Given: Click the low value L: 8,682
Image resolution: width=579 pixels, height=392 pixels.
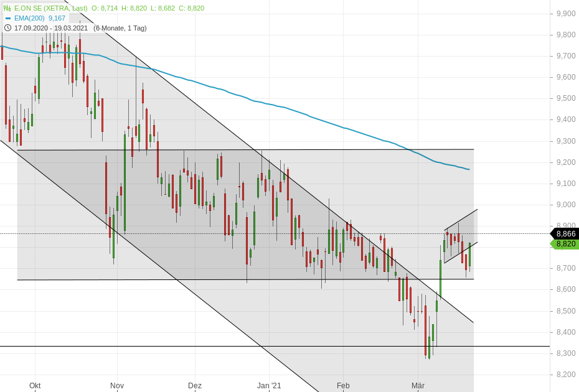Looking at the screenshot, I should click(163, 8).
